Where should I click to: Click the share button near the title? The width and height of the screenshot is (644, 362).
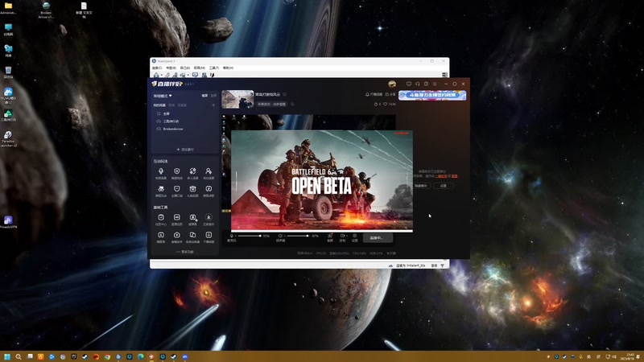tap(390, 94)
